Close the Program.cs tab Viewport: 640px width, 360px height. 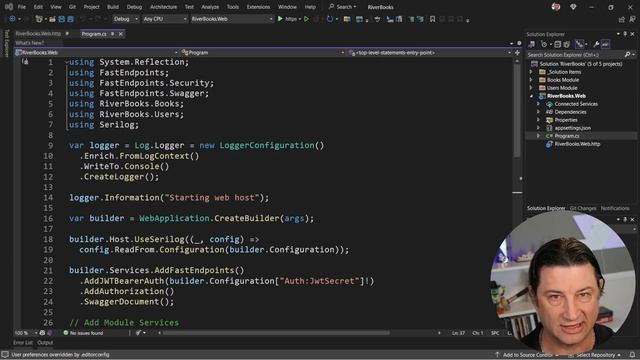(120, 34)
